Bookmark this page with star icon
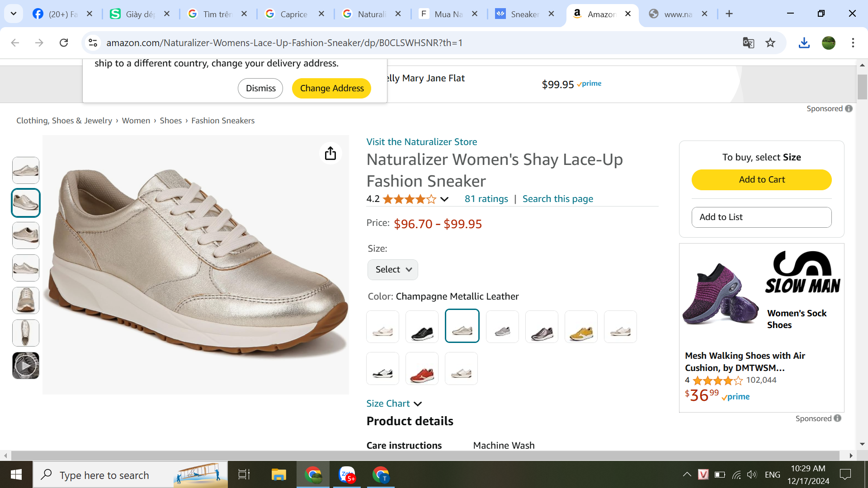Viewport: 868px width, 488px height. click(770, 43)
